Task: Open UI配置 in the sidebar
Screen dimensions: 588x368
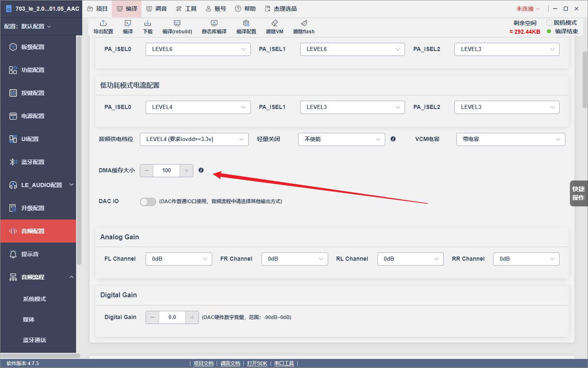Action: [x=38, y=139]
